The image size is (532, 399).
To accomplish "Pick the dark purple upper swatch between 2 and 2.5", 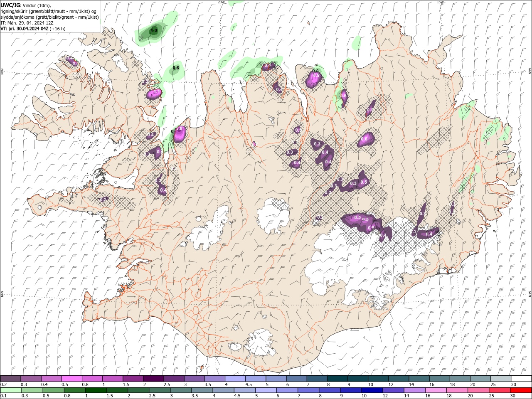I will point(153,379).
